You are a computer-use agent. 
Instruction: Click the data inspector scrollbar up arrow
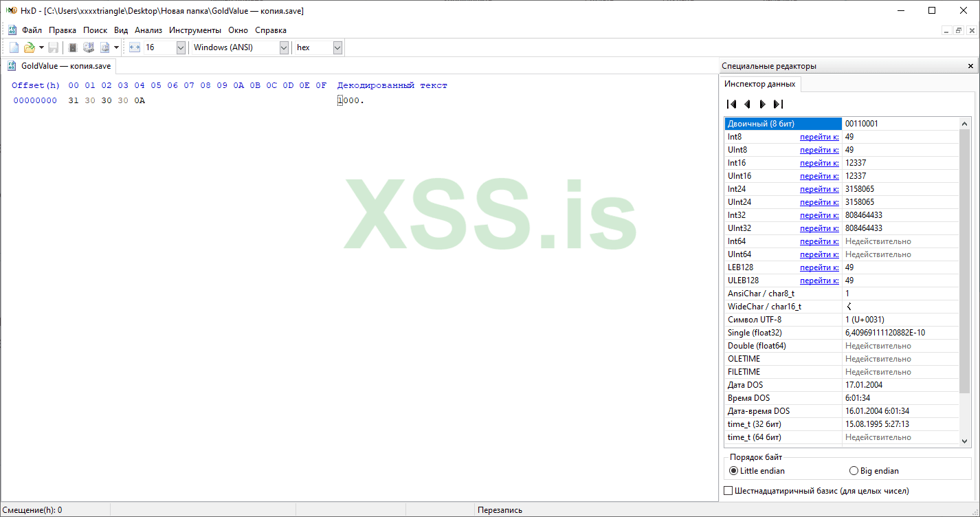965,124
